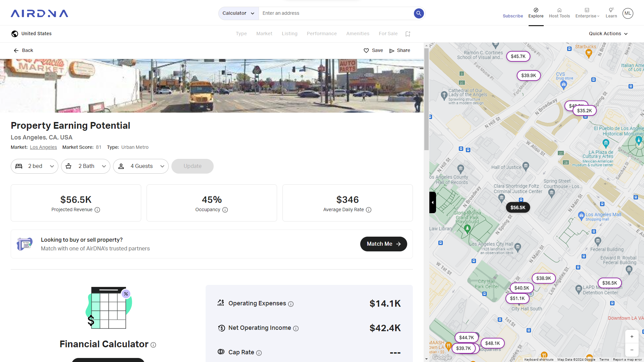The height and width of the screenshot is (362, 644).
Task: Select the Amenities tab
Action: (x=358, y=34)
